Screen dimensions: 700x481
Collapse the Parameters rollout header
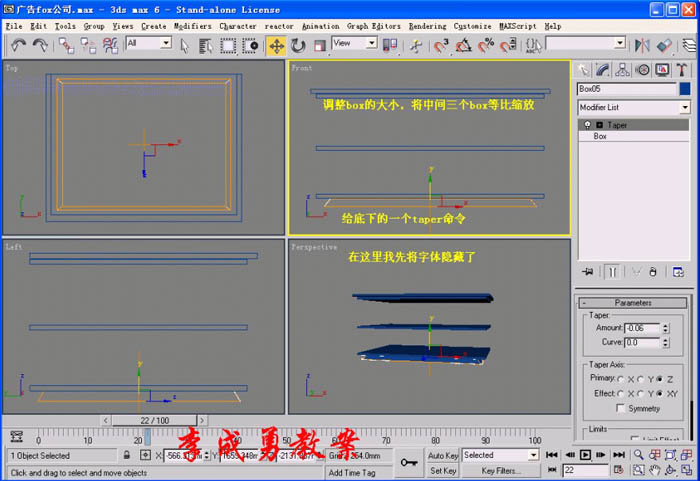coord(633,303)
